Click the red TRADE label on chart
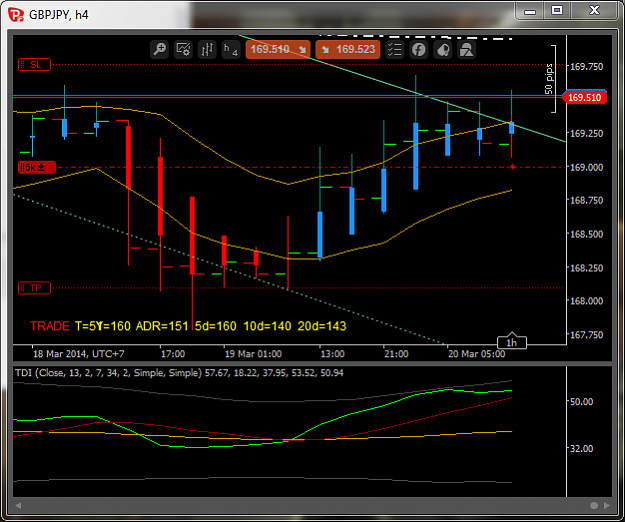 click(x=50, y=326)
